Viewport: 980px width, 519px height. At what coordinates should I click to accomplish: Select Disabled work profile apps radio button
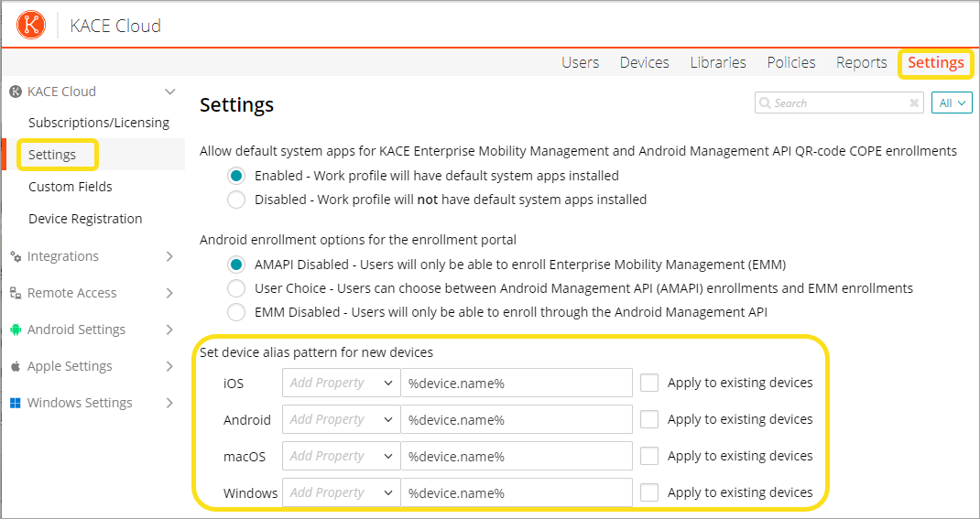[236, 200]
